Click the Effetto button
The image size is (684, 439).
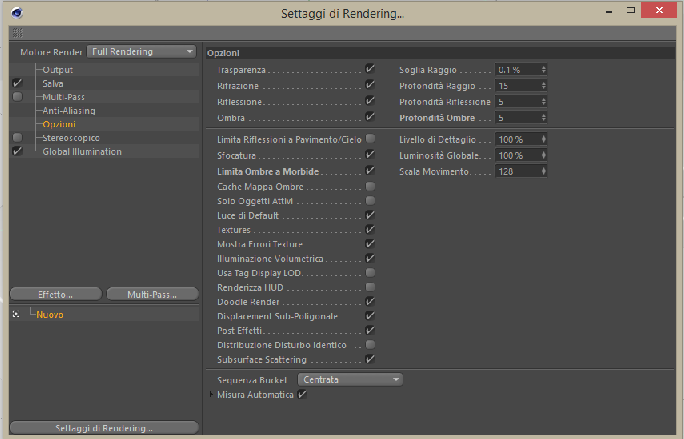55,294
